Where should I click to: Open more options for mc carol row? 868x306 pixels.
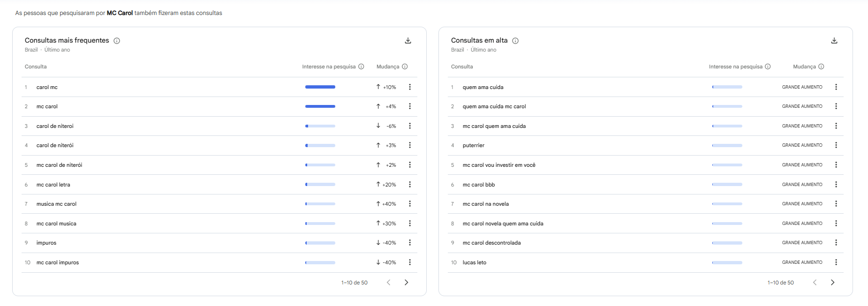coord(410,106)
